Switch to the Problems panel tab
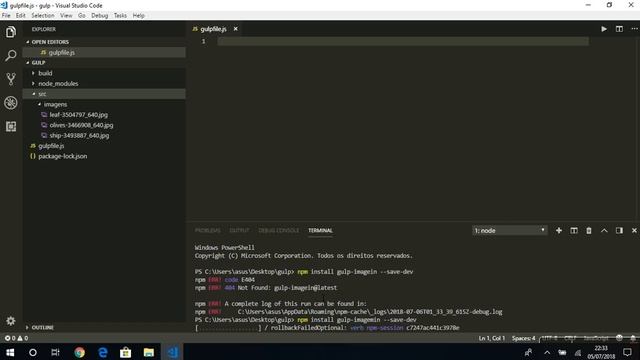 (x=207, y=231)
